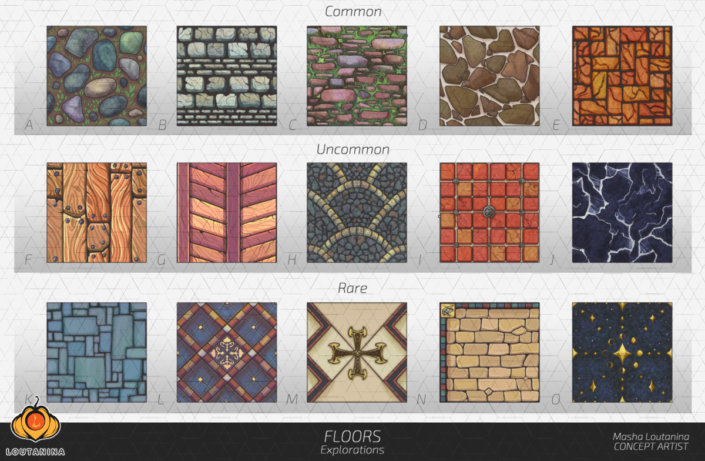Click the Common section heading
The height and width of the screenshot is (461, 705).
[353, 11]
